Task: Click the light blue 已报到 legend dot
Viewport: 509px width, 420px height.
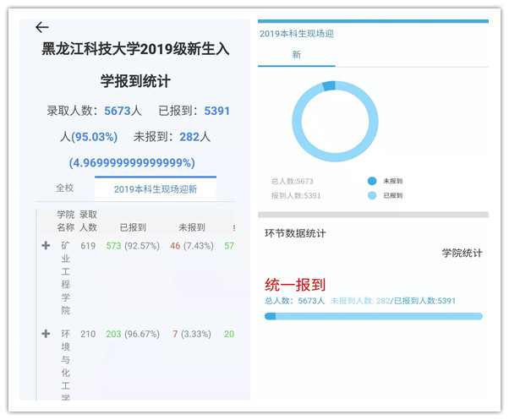Action: tap(372, 195)
